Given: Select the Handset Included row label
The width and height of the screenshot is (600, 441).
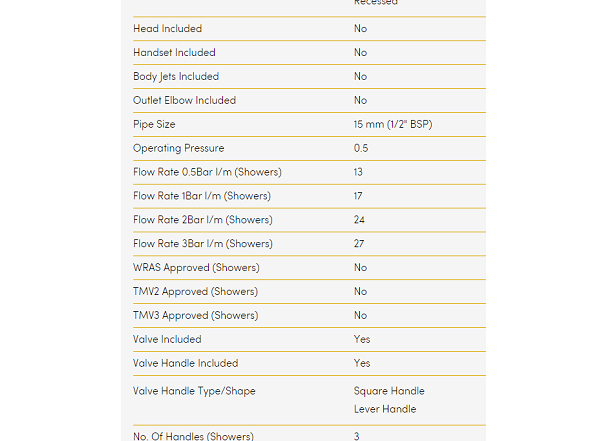Looking at the screenshot, I should point(174,53).
